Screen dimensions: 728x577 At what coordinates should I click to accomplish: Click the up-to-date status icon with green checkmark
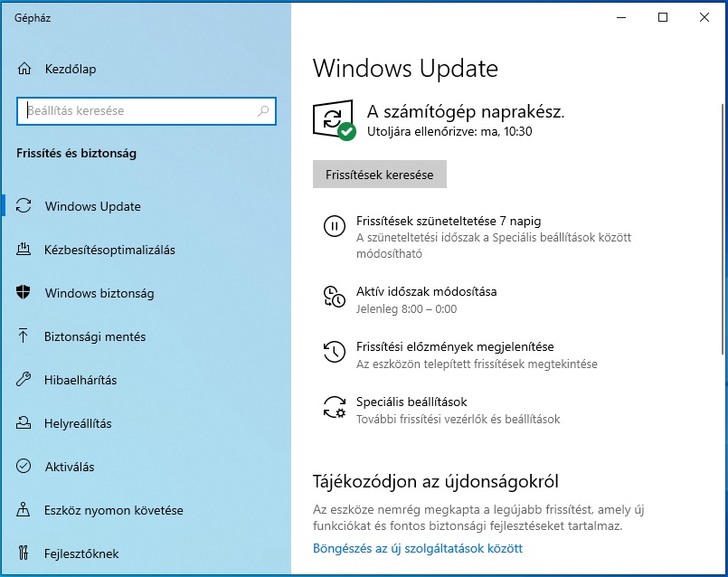335,119
